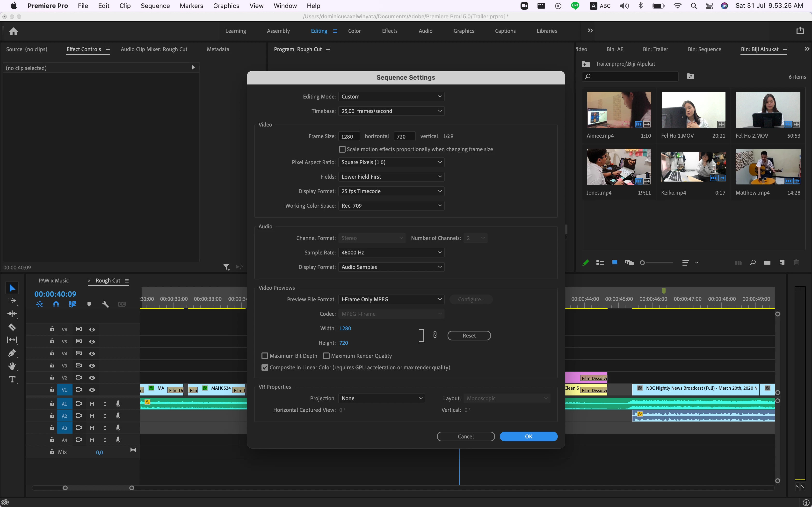Hide track V3 with eye toggle
Screen dimensions: 812x507
coord(92,366)
